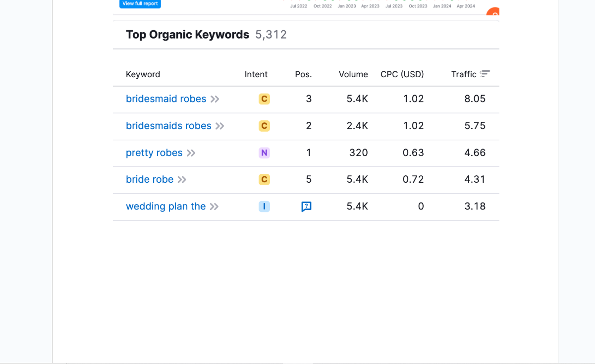Click commercial intent badge for bride robe
The height and width of the screenshot is (364, 595).
(x=265, y=179)
